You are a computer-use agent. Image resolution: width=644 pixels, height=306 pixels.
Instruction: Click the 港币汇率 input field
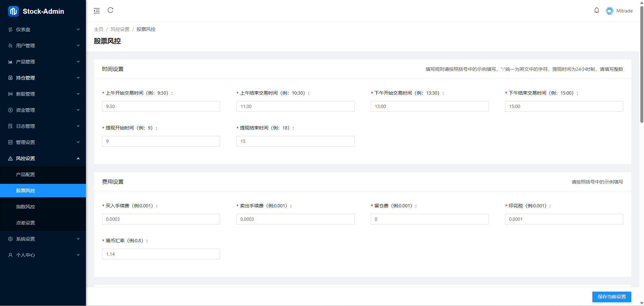pos(161,254)
